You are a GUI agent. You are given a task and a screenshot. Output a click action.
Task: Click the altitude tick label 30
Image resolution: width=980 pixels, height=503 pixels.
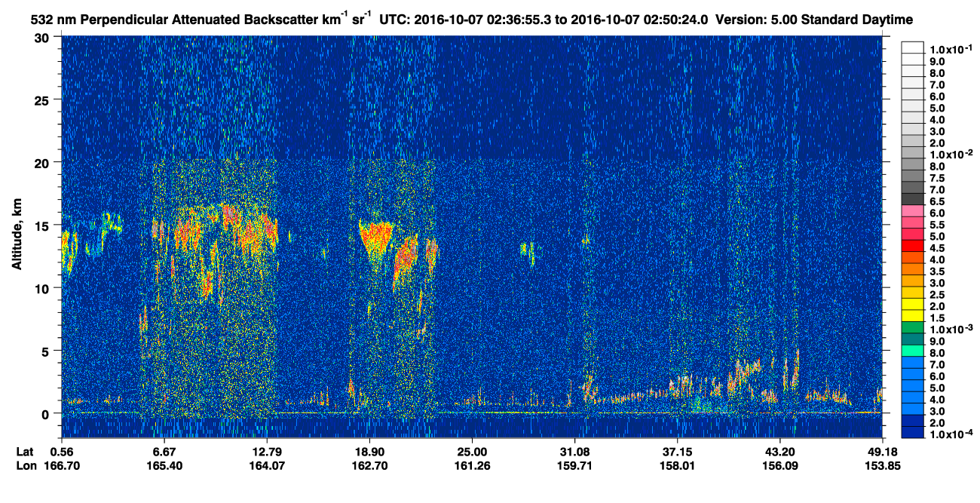[44, 37]
